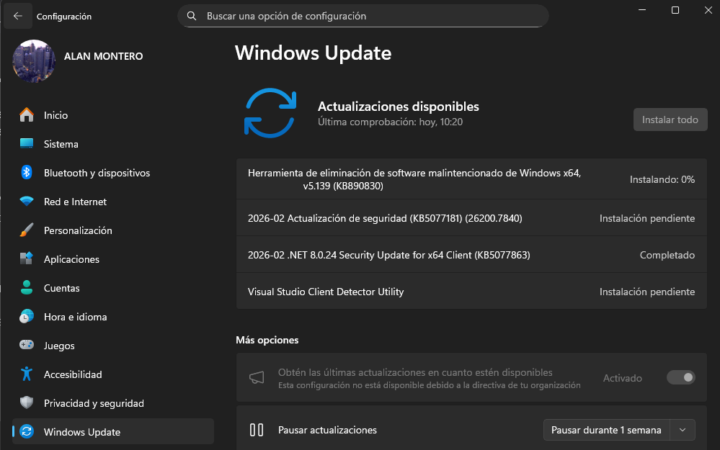720x450 pixels.
Task: Click the Hora e idioma clock-globe icon
Action: pyautogui.click(x=27, y=316)
